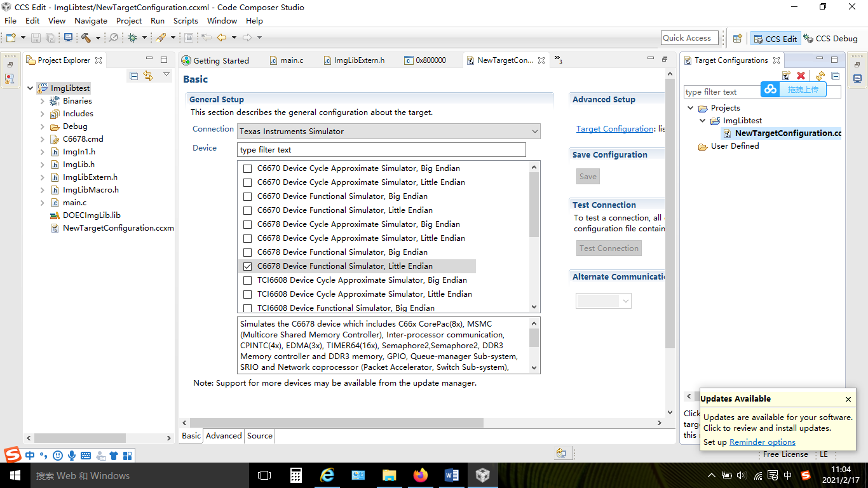The image size is (868, 488).
Task: Open a new window via the monitor icon
Action: [68, 37]
